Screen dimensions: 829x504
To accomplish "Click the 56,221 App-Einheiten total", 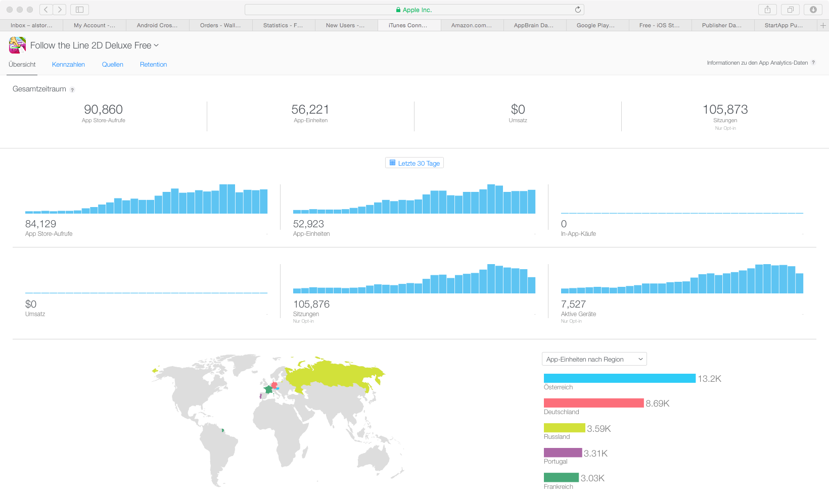I will coord(310,110).
